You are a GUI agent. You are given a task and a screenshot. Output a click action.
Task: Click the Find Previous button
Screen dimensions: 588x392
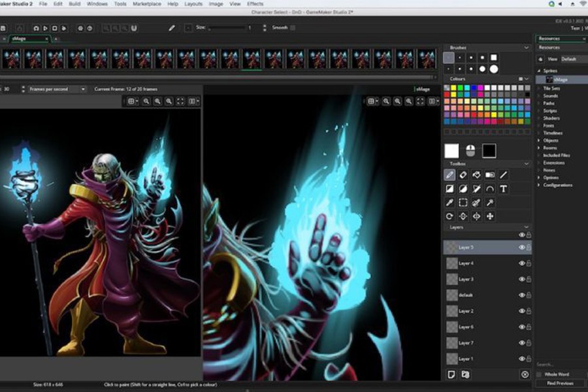[560, 384]
